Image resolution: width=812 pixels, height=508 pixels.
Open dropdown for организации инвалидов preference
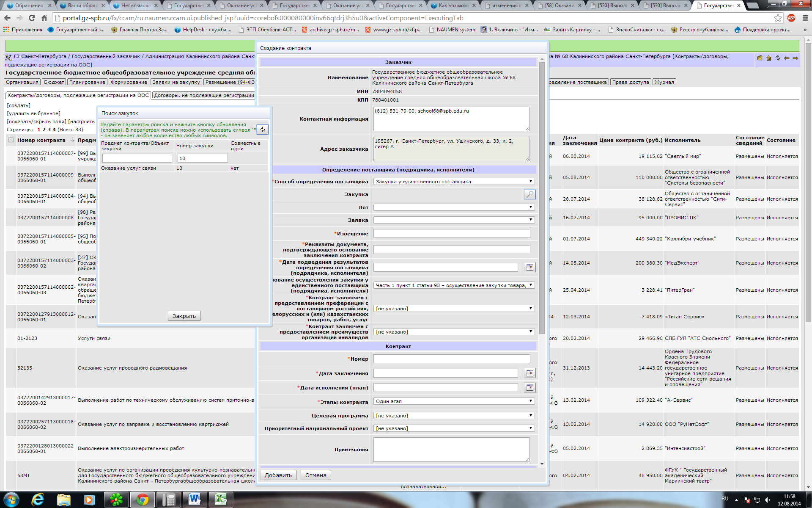[x=454, y=331]
